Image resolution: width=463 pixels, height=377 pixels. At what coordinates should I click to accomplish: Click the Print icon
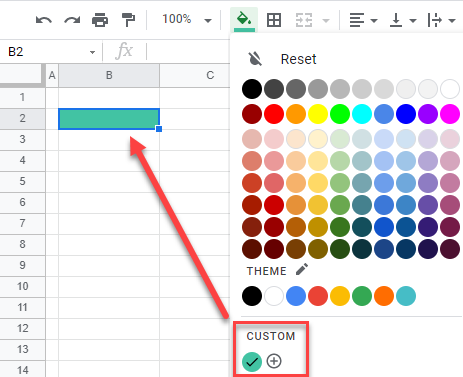click(100, 20)
